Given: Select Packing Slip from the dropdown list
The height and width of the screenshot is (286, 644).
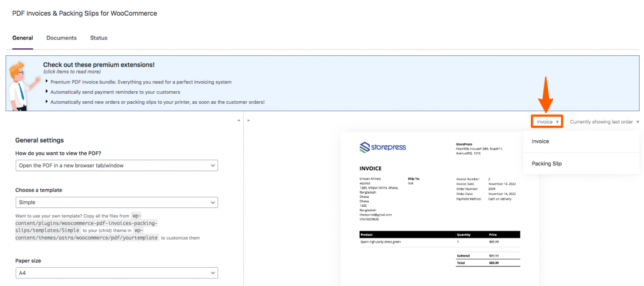Looking at the screenshot, I should click(x=581, y=163).
